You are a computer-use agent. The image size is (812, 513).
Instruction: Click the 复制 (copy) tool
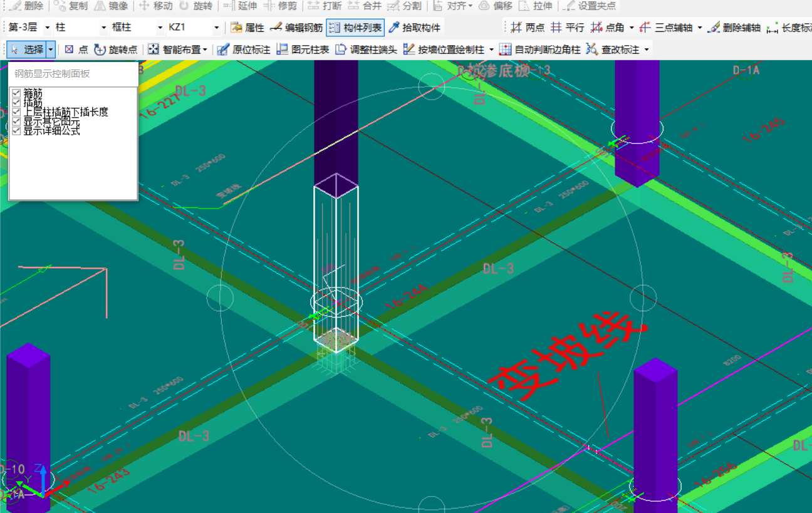pos(71,6)
